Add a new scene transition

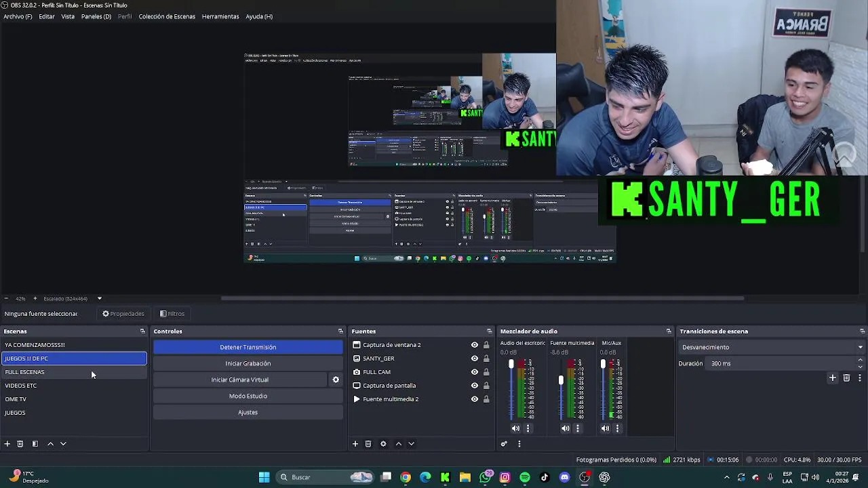pos(833,378)
